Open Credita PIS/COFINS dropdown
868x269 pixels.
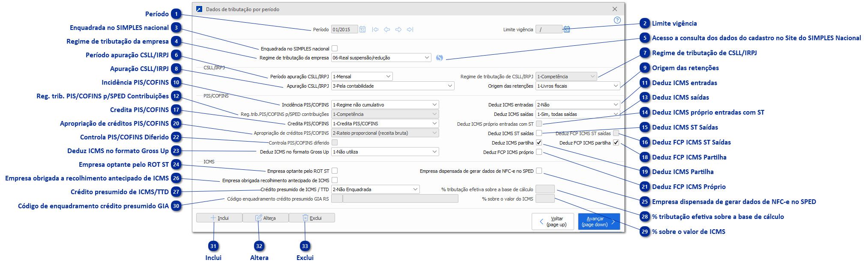(385, 124)
